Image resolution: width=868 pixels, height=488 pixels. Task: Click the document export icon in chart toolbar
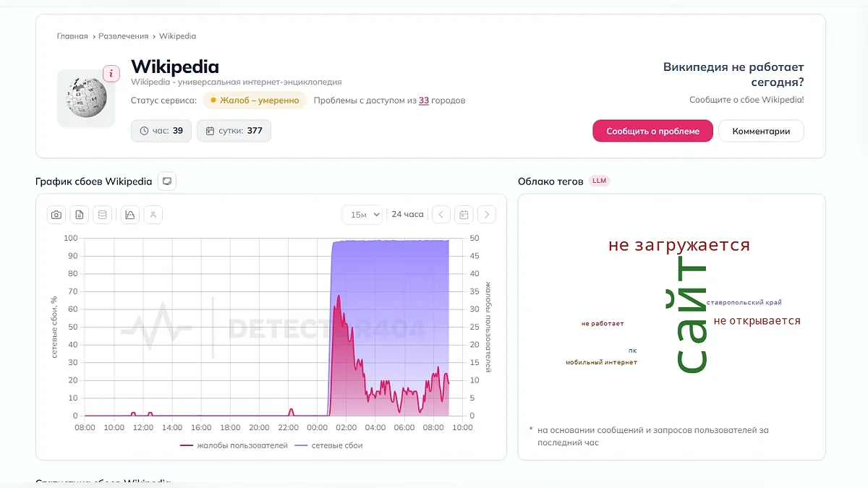pos(80,215)
